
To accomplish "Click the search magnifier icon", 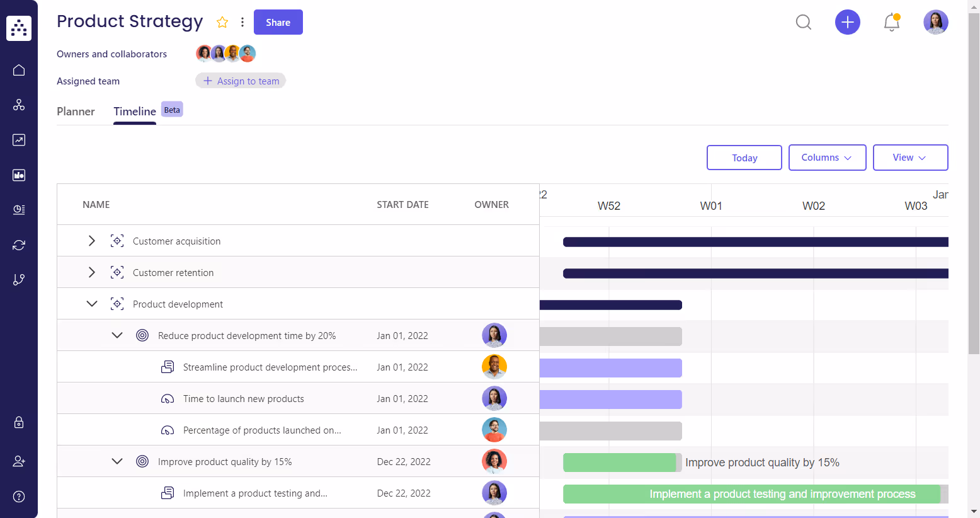I will tap(804, 22).
